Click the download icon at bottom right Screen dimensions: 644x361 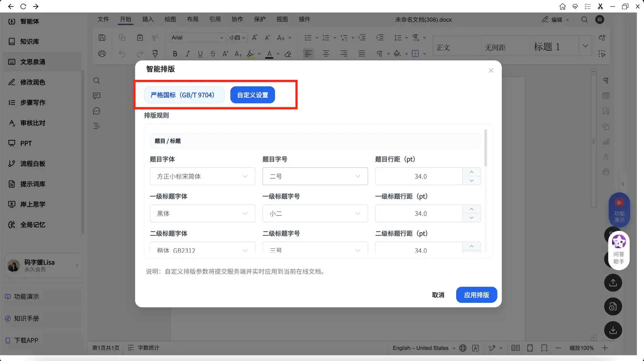click(613, 330)
